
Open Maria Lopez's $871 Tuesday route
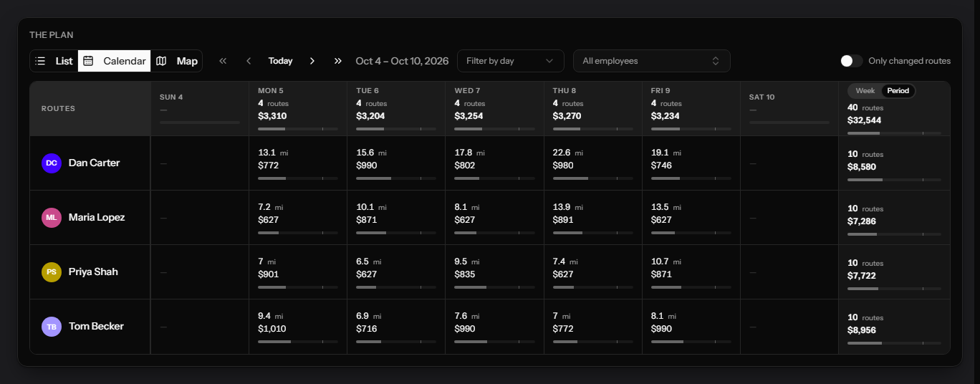coord(396,218)
